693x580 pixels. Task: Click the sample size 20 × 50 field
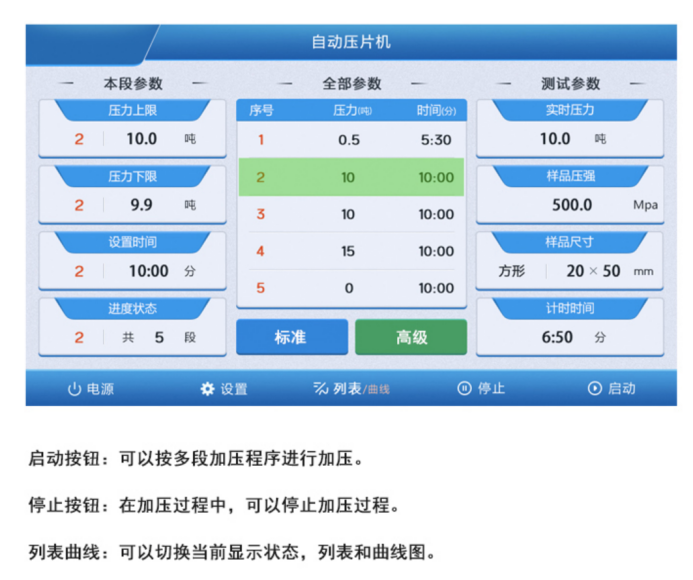tap(592, 271)
